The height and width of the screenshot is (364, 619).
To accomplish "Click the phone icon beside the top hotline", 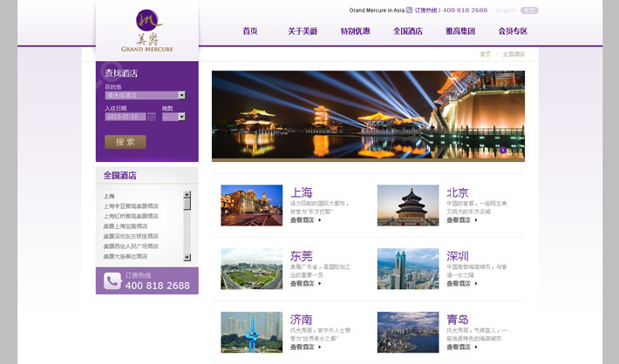I will pyautogui.click(x=410, y=10).
